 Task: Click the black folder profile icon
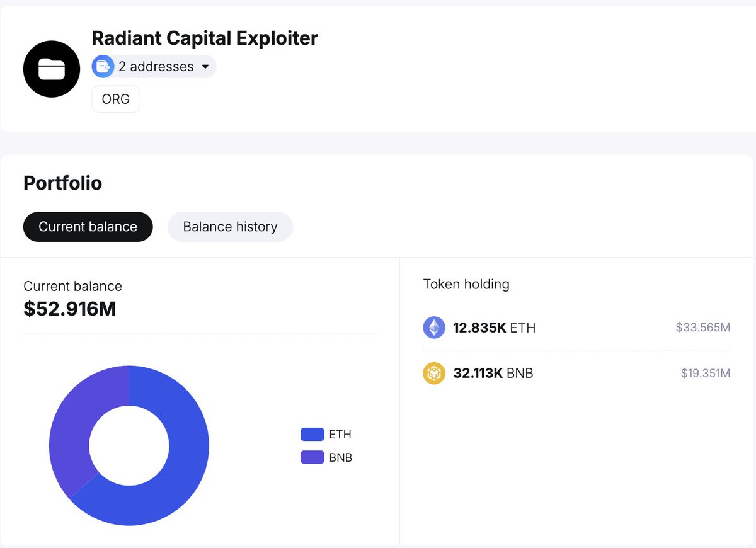[51, 69]
